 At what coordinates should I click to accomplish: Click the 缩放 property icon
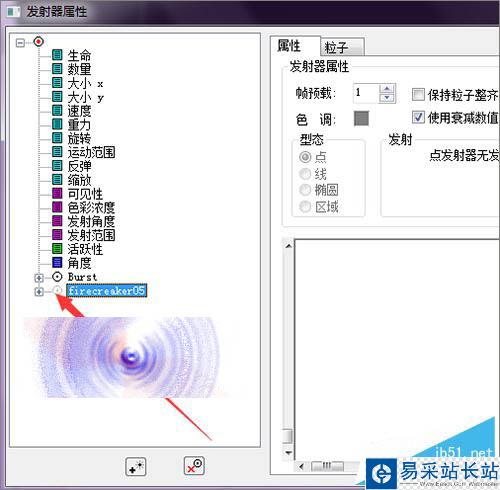[57, 180]
